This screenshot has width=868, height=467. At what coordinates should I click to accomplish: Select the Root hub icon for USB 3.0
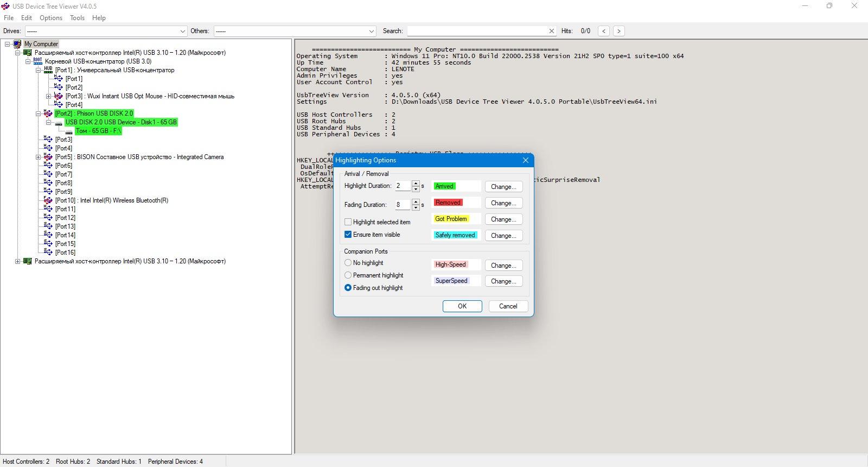point(37,61)
